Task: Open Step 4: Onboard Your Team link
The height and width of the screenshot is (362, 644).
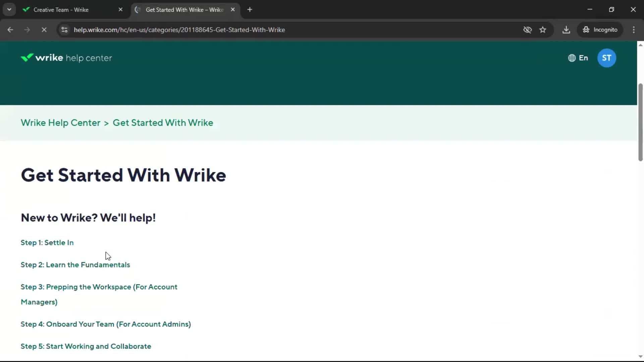Action: [106, 324]
